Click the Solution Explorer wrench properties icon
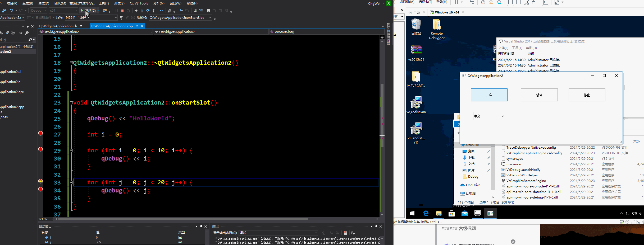Screen dimensions: 644x245 point(27,33)
